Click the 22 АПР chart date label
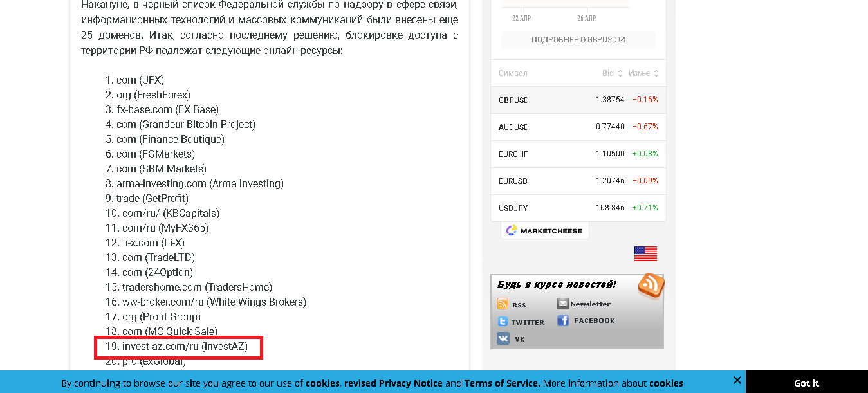Screen dimensions: 868x393 click(x=522, y=18)
